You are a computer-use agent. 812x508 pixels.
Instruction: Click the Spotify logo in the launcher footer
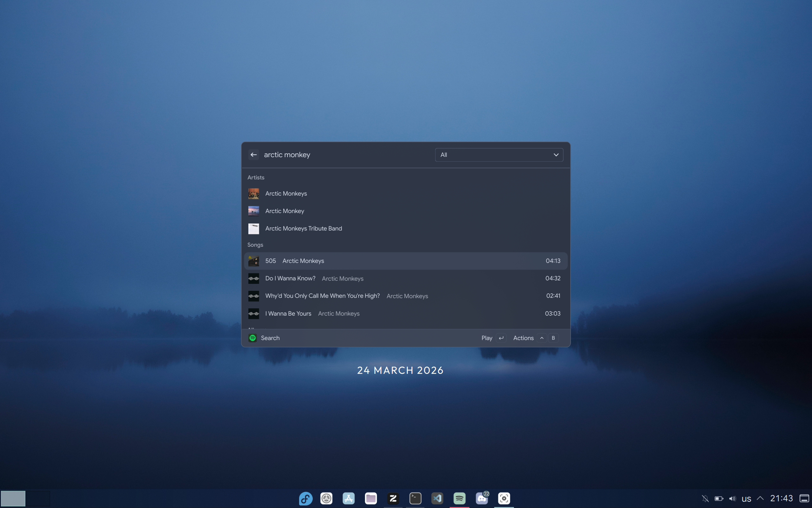click(x=253, y=338)
